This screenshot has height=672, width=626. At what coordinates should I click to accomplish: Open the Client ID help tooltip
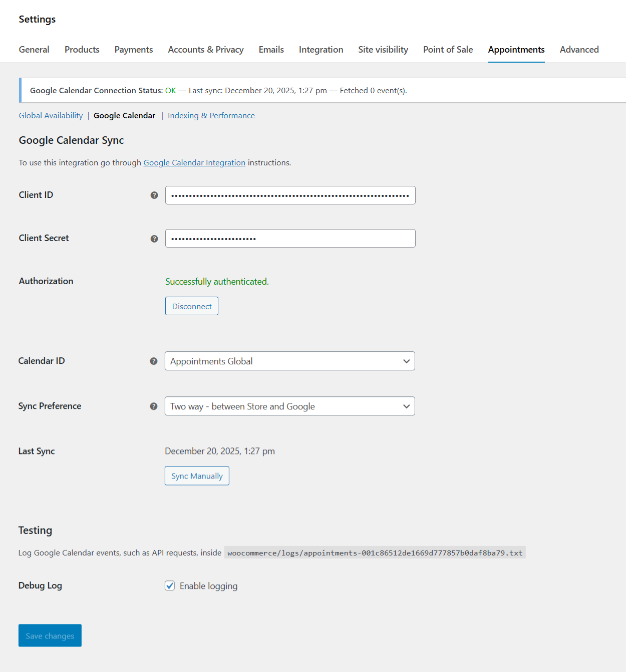click(154, 195)
